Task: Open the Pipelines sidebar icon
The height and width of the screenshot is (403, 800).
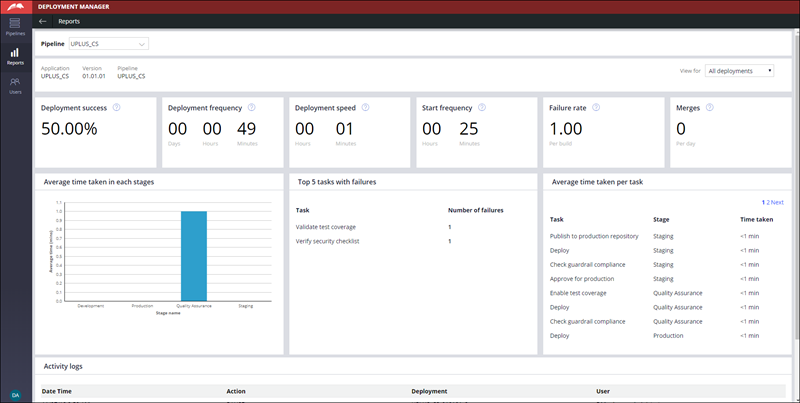Action: click(15, 25)
